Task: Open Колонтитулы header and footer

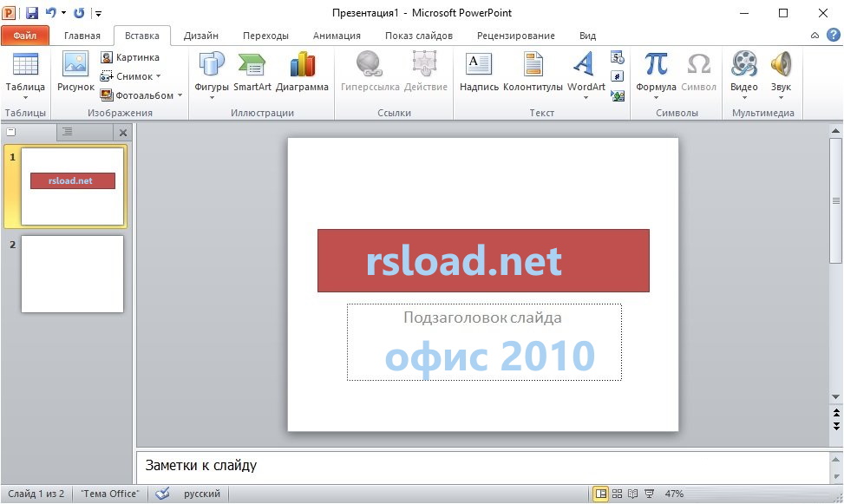Action: [533, 72]
